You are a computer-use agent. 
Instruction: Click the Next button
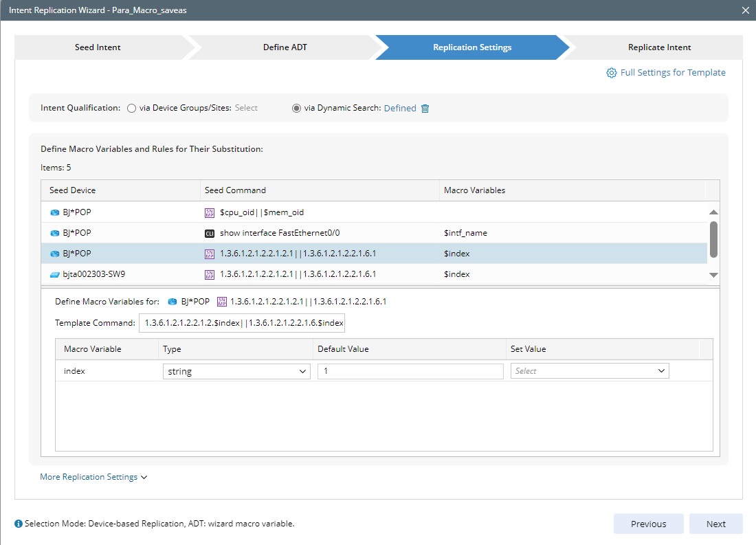[716, 524]
